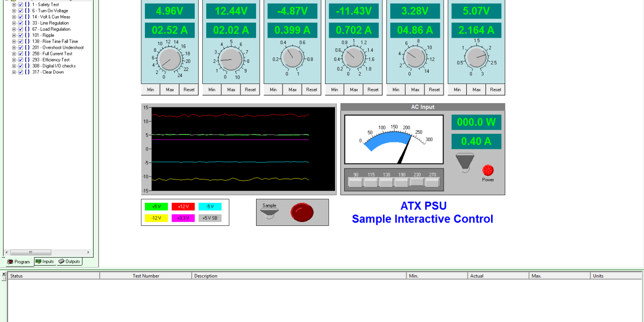Click the Outputs connector icon

click(x=61, y=261)
